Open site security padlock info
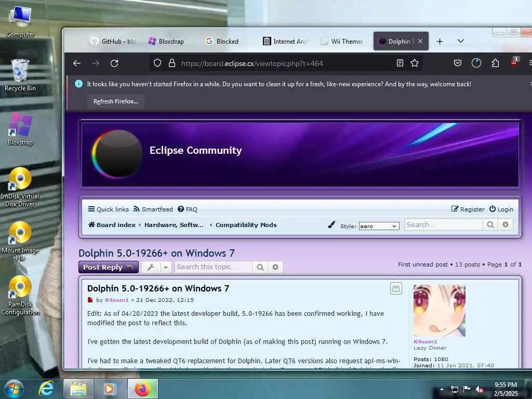Screen dimensions: 532x399 tap(172, 63)
